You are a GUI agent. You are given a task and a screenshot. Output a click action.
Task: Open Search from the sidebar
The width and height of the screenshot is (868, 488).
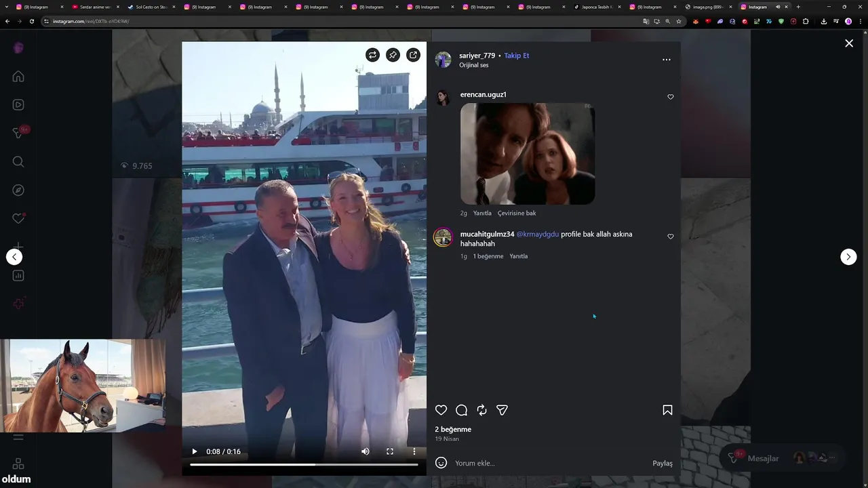(18, 162)
